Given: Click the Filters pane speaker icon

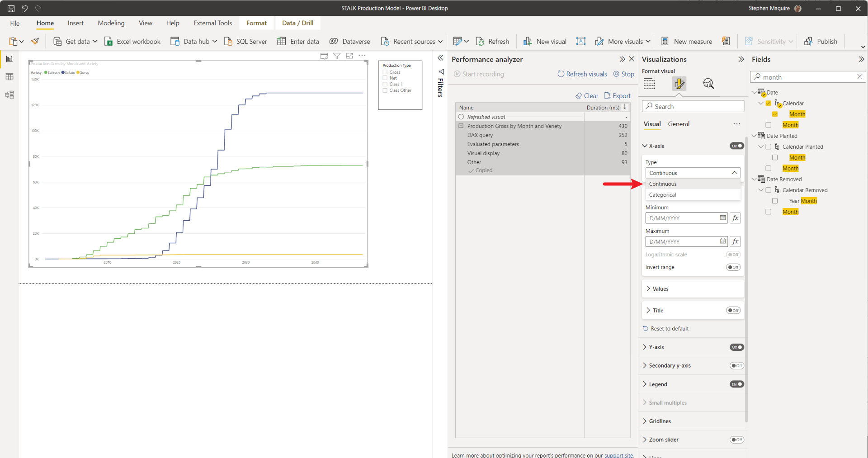Looking at the screenshot, I should [x=441, y=71].
